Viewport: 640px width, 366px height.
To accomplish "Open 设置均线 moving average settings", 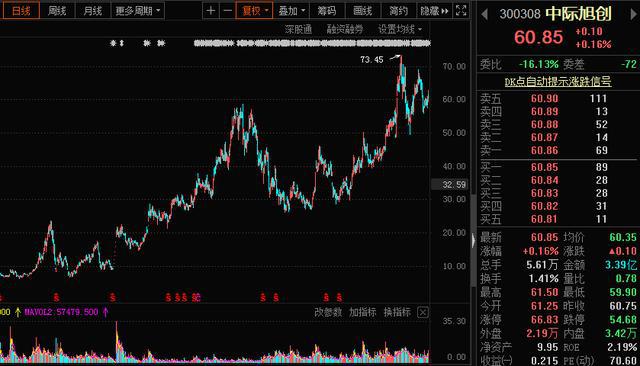I will point(400,29).
